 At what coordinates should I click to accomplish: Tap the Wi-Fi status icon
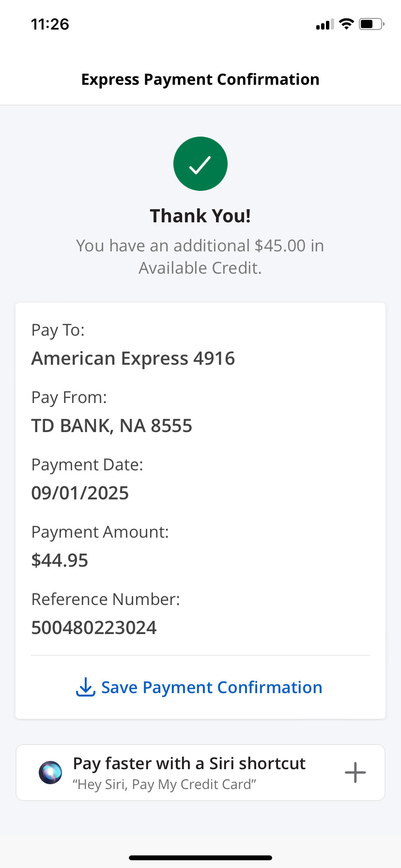click(x=346, y=24)
